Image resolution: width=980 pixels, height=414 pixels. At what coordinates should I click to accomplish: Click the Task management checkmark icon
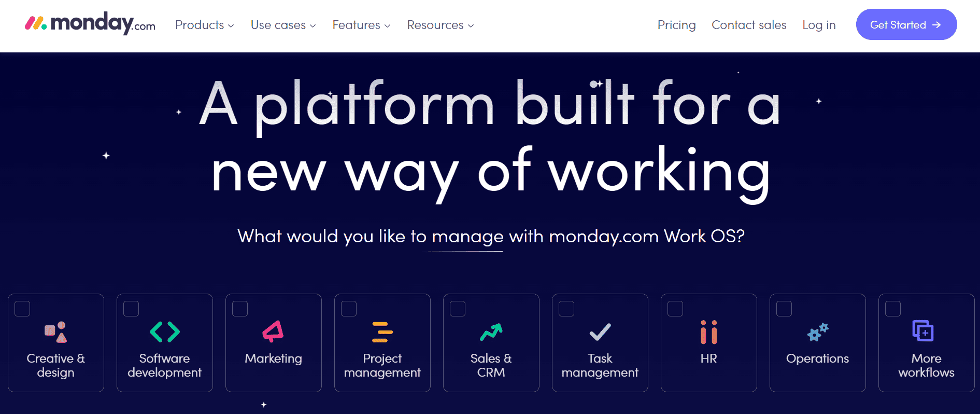pyautogui.click(x=600, y=332)
